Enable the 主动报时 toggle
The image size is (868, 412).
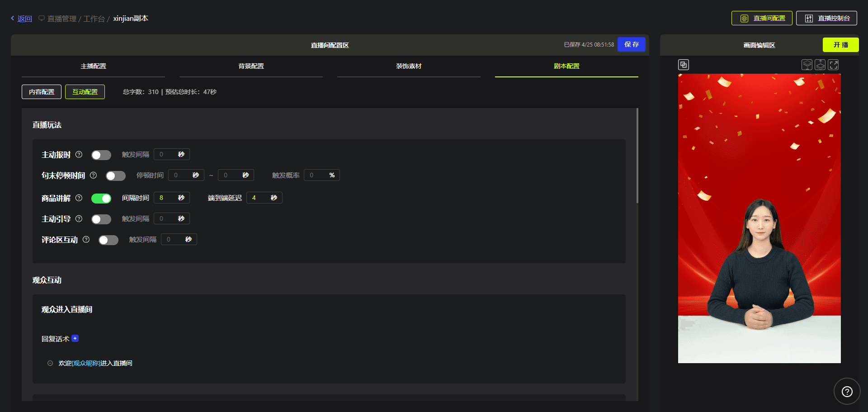[x=101, y=155]
